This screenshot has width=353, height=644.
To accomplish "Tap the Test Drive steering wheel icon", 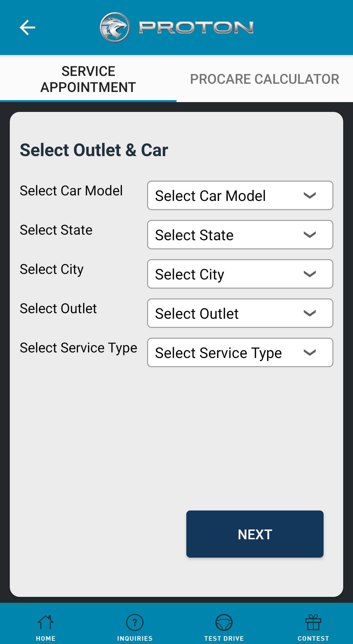I will point(224,622).
